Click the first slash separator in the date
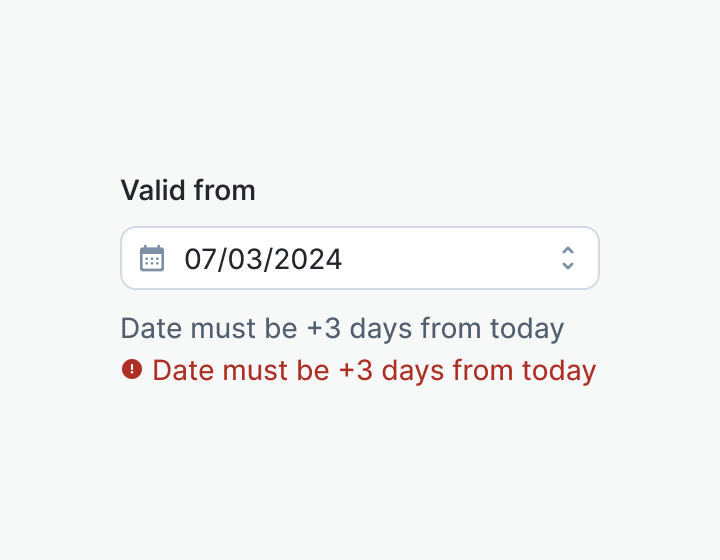The height and width of the screenshot is (560, 720). pos(222,260)
